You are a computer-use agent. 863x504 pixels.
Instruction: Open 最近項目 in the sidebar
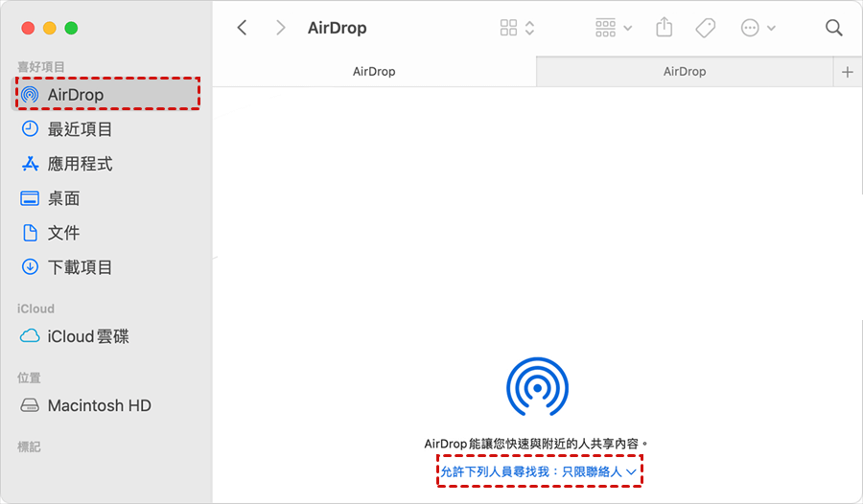pyautogui.click(x=80, y=129)
